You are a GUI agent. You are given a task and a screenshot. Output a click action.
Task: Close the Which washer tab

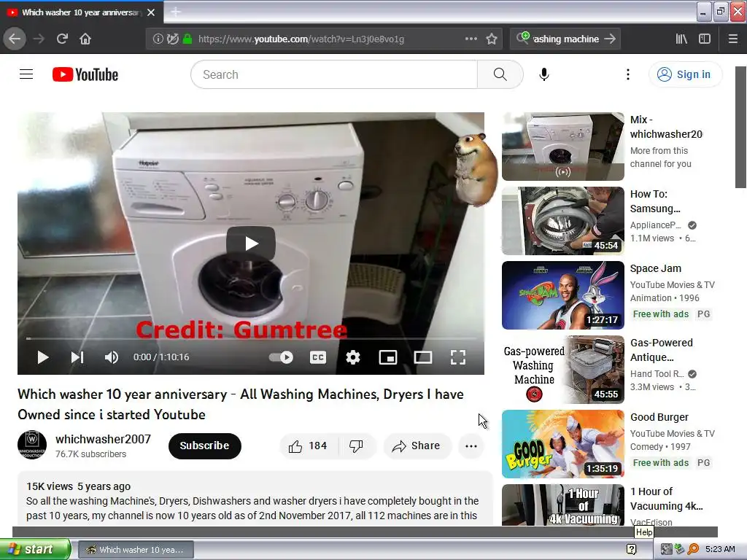tap(151, 12)
